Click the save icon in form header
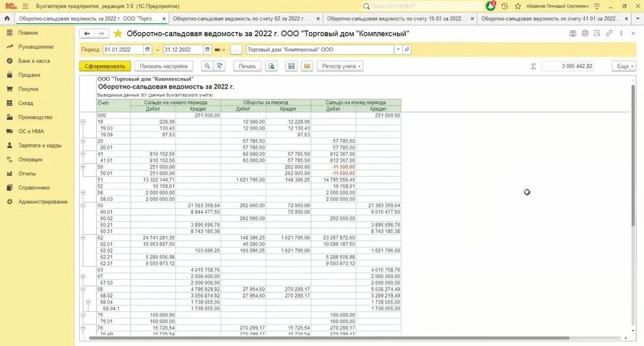Screen dimensions: 644x346 (x=573, y=33)
